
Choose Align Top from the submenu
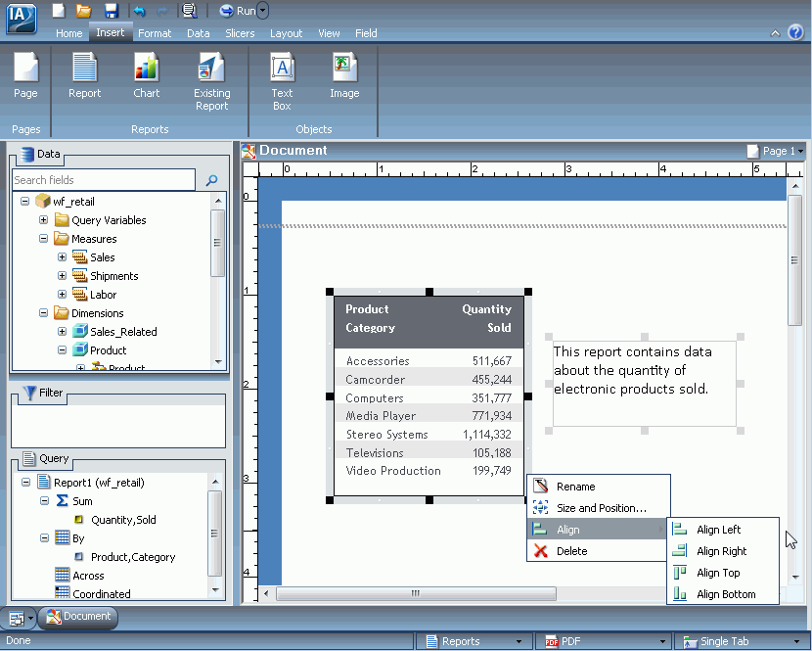pyautogui.click(x=723, y=573)
